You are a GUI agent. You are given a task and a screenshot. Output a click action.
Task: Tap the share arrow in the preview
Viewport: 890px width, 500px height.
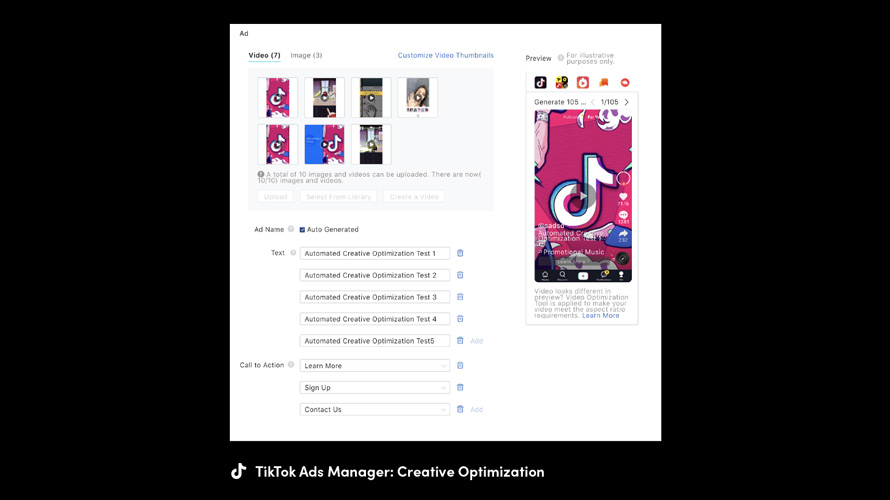(623, 233)
